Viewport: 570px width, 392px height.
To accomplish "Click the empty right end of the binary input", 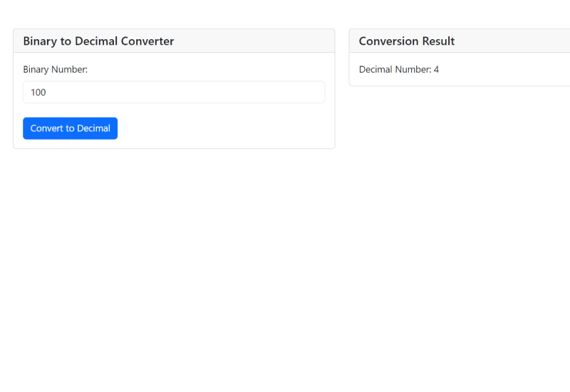I will tap(299, 92).
